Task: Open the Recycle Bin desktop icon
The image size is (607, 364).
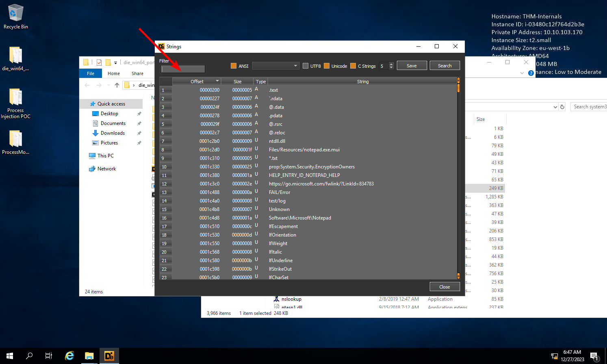Action: point(16,17)
